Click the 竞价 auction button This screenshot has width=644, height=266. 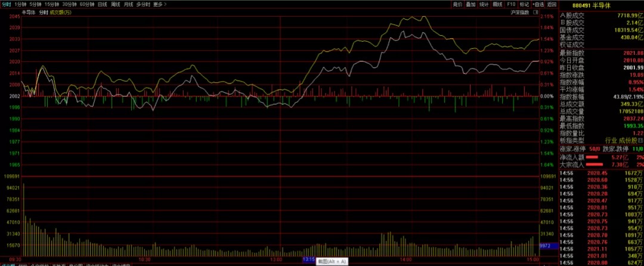pos(457,4)
